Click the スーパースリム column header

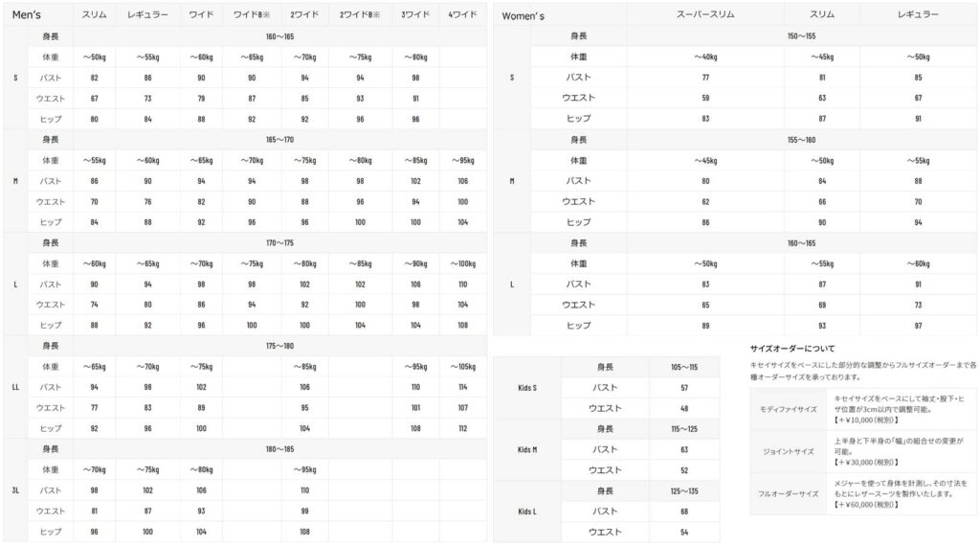tap(705, 14)
